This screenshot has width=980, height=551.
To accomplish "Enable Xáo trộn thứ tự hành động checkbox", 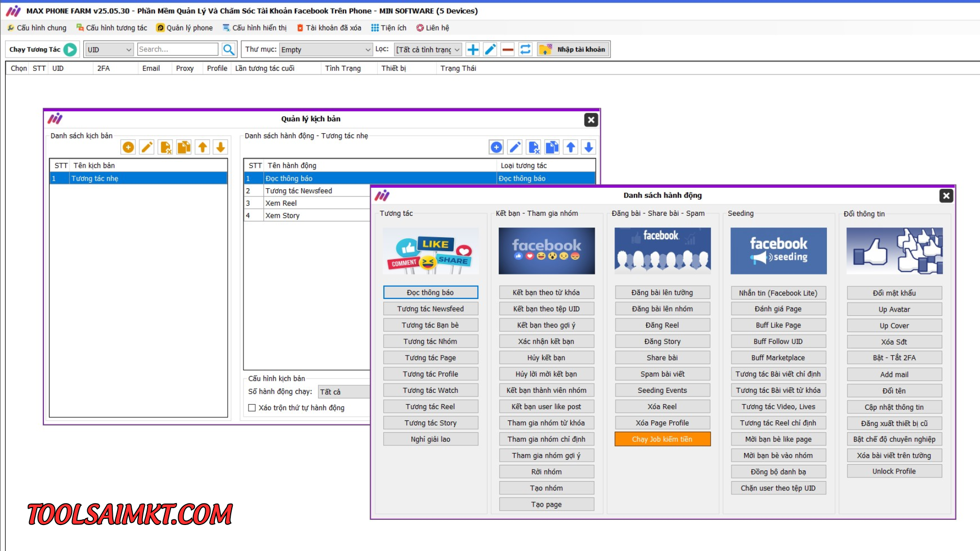I will click(x=252, y=408).
